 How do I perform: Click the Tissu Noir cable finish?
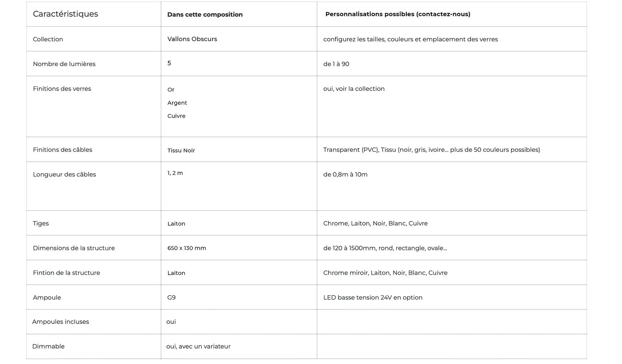(181, 150)
